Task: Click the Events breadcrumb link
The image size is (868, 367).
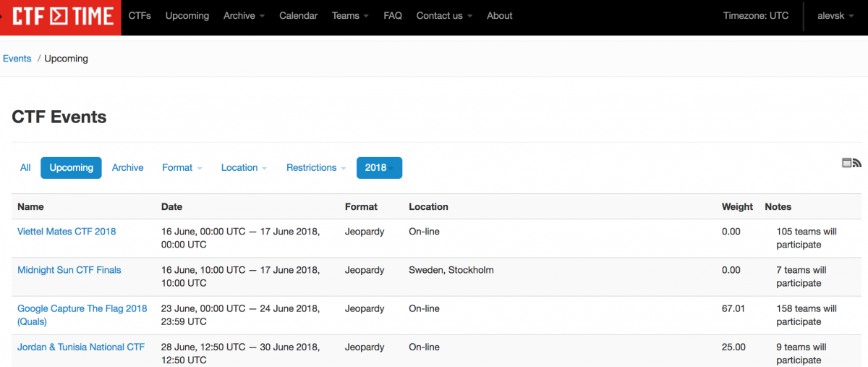Action: pos(17,59)
